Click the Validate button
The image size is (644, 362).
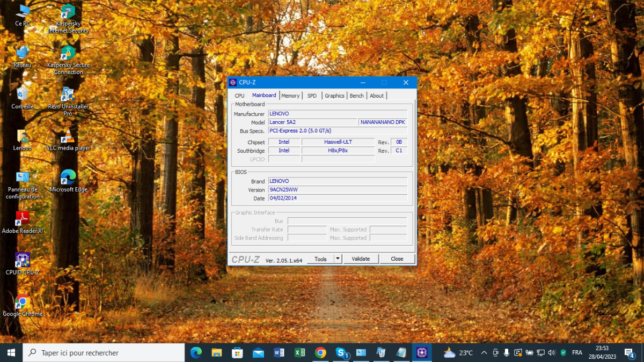361,259
